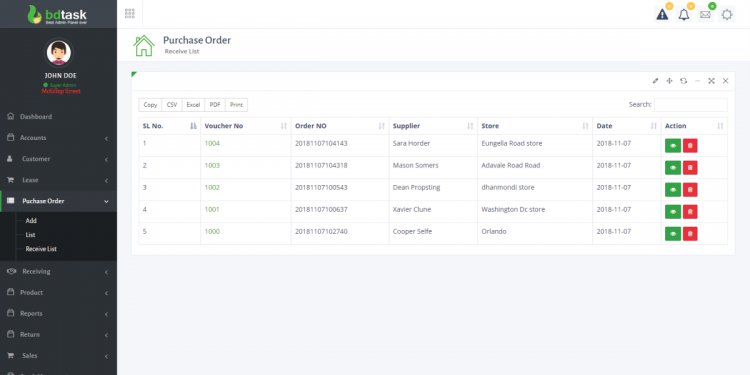Click the green home icon beside Purchase Order
750x375 pixels.
[144, 45]
